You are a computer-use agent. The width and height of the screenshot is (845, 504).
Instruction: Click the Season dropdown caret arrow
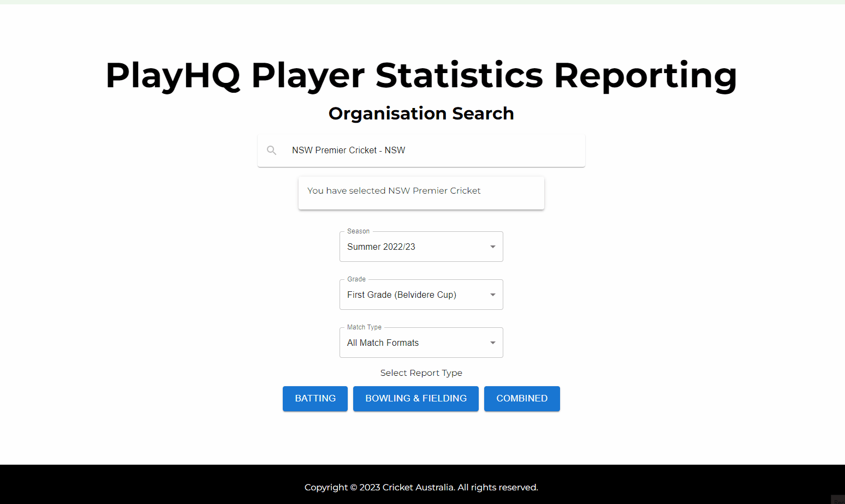(492, 247)
